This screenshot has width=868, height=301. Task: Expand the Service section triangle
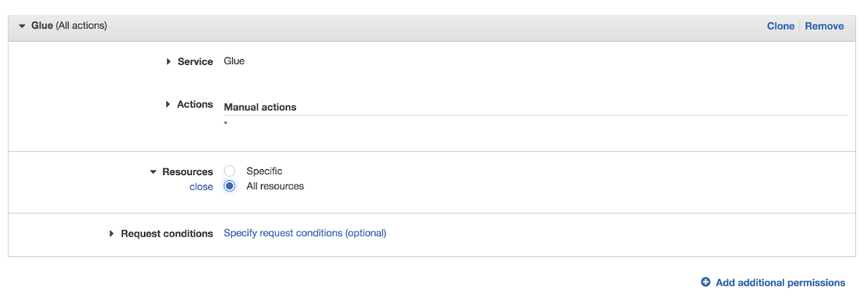(169, 61)
